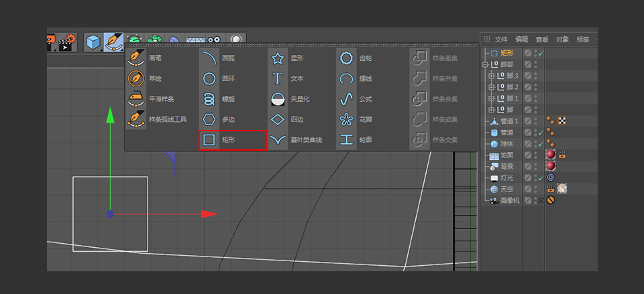Click the disabled 样条差集 spline subtract entry
The height and width of the screenshot is (294, 644).
[435, 58]
